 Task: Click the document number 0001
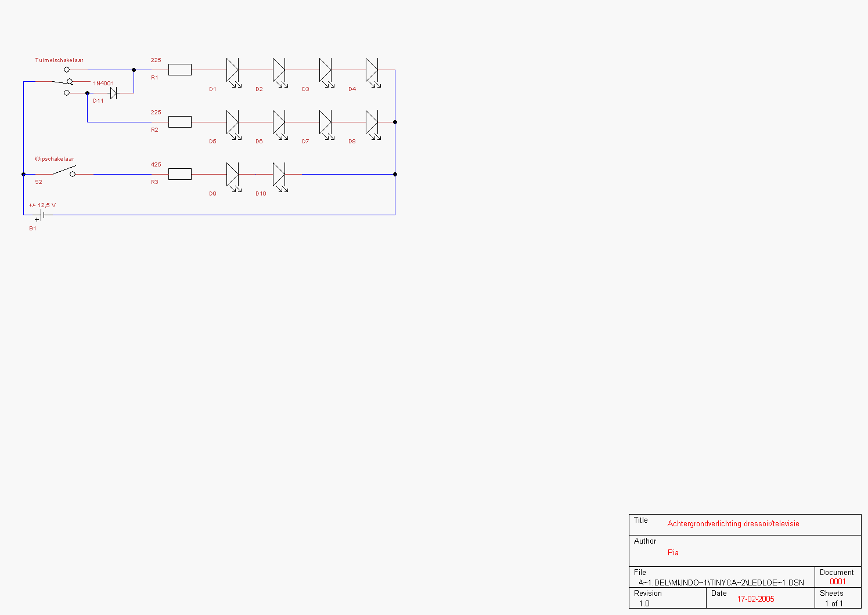[x=837, y=582]
